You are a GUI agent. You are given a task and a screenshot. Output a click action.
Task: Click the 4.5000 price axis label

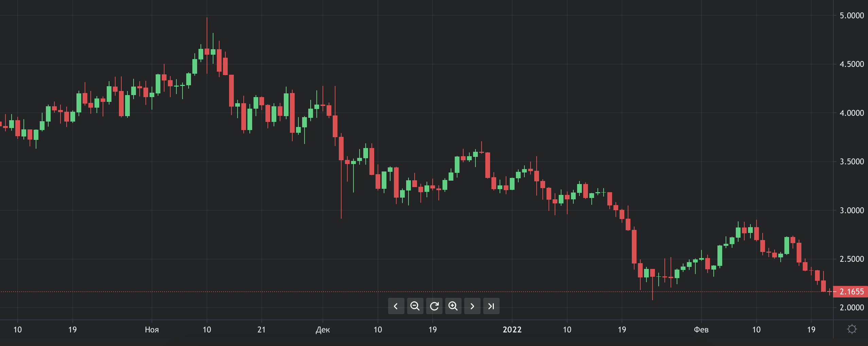pos(852,64)
